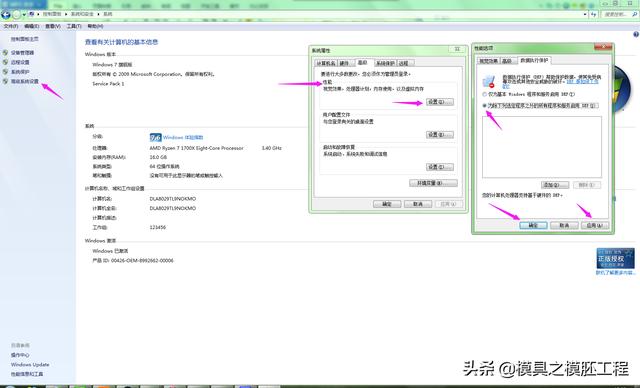Click 设置 button under 启动和故障恢复
This screenshot has width=640, height=388.
click(x=440, y=167)
